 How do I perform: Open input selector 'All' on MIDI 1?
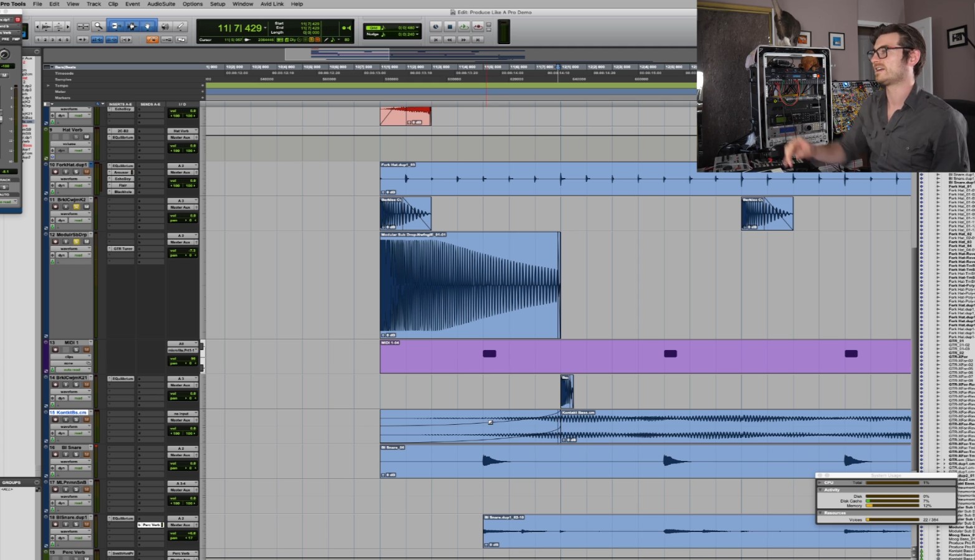(x=182, y=343)
